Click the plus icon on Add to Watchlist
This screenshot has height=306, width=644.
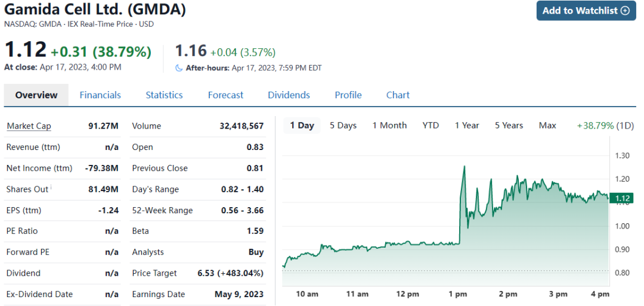[x=625, y=11]
